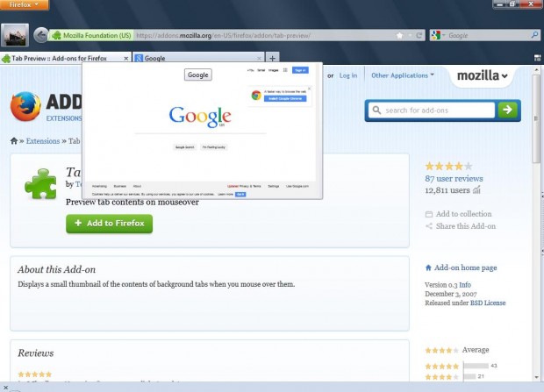Click the Firefox logo on add-ons page
The image size is (544, 392).
pos(25,106)
